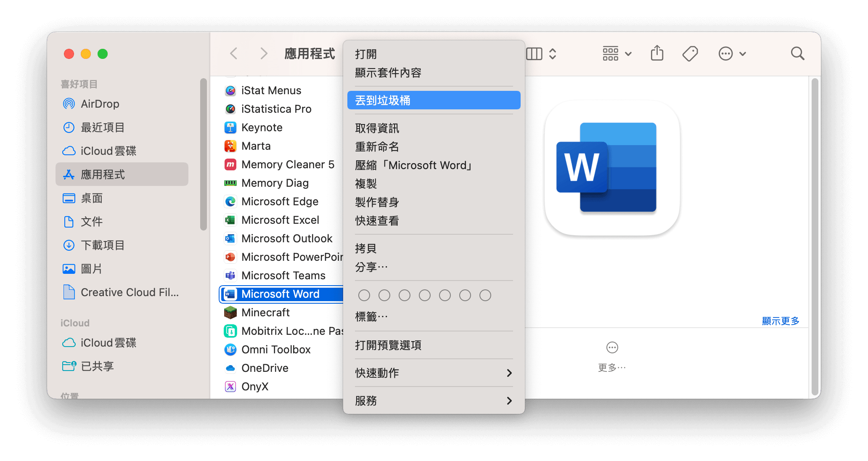Select Marta in the app list

coord(282,146)
